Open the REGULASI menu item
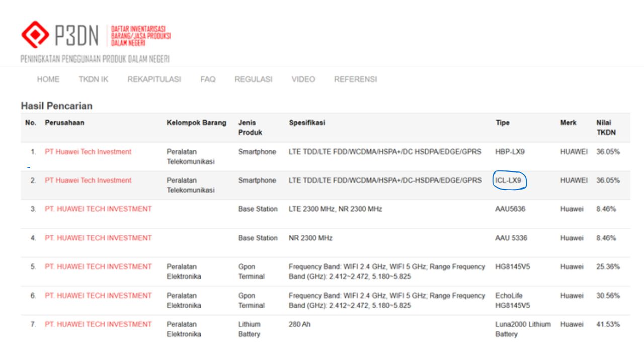Viewport: 644px width, 362px height. (x=254, y=79)
